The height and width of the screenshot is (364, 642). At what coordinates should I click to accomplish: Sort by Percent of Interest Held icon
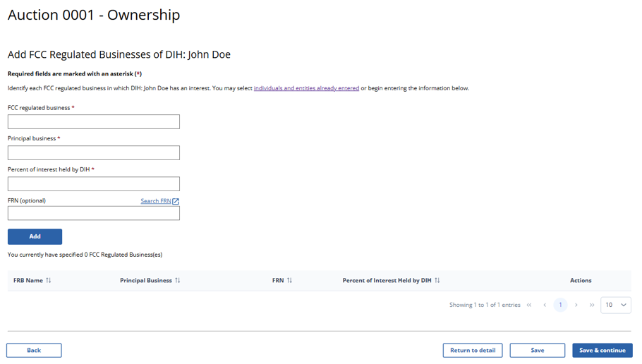(x=437, y=281)
